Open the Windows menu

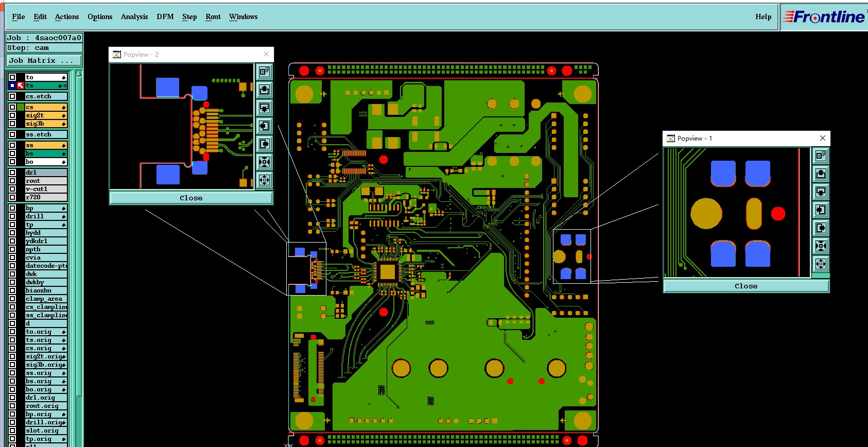[x=243, y=16]
